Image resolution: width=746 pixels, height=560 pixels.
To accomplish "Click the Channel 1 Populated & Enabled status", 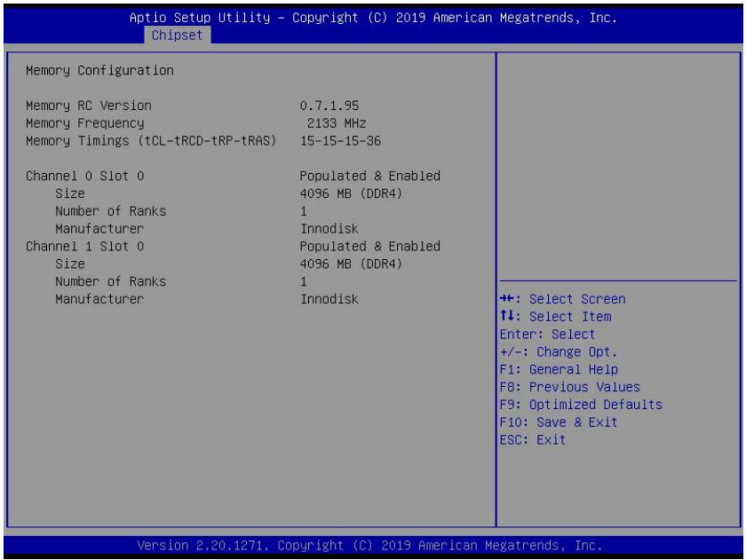I will 369,246.
